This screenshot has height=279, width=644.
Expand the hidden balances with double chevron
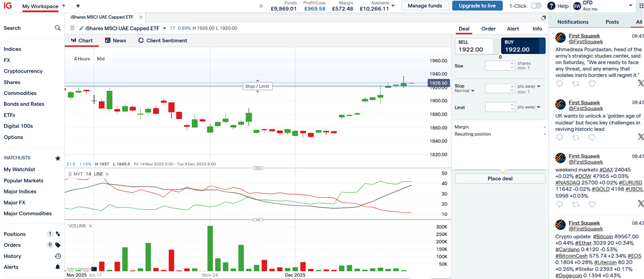pyautogui.click(x=261, y=6)
